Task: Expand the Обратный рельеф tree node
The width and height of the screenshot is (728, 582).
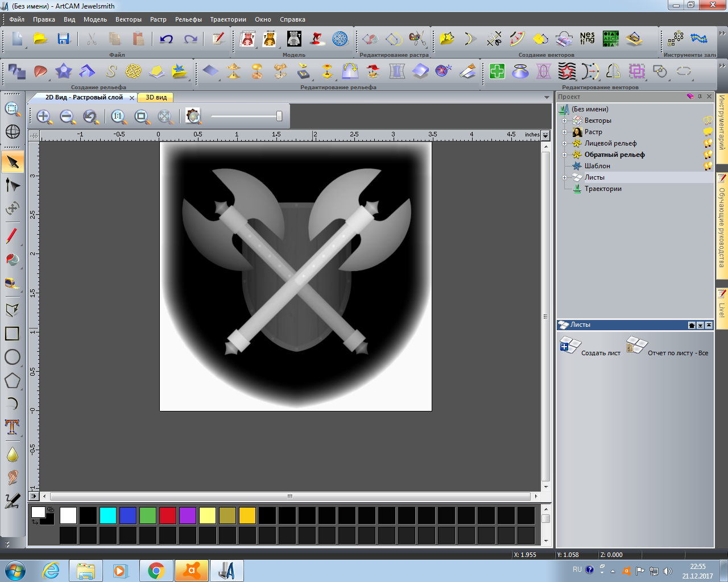Action: coord(564,155)
